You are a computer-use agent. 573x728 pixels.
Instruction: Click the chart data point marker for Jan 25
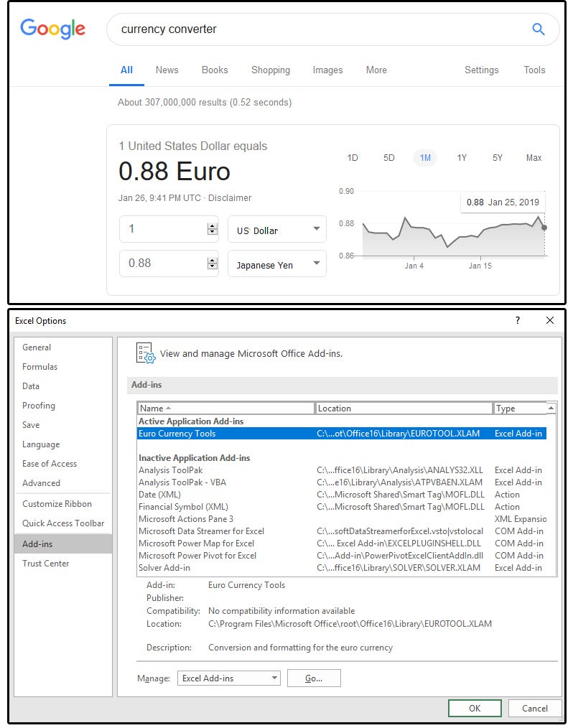pyautogui.click(x=544, y=228)
